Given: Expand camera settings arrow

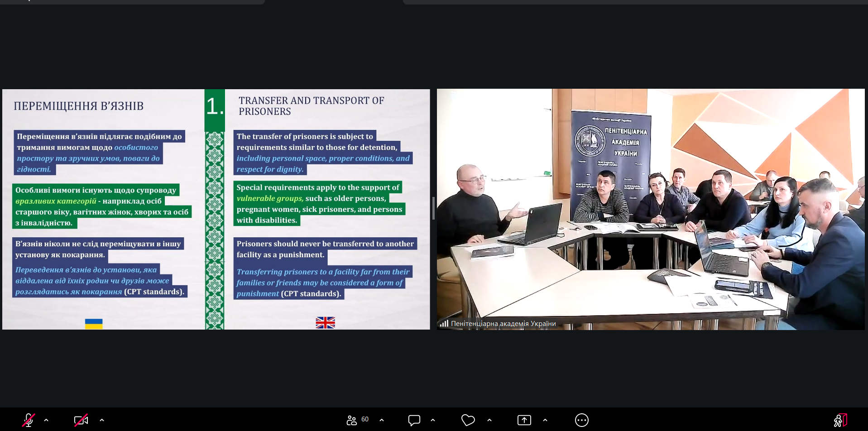Looking at the screenshot, I should [x=102, y=420].
